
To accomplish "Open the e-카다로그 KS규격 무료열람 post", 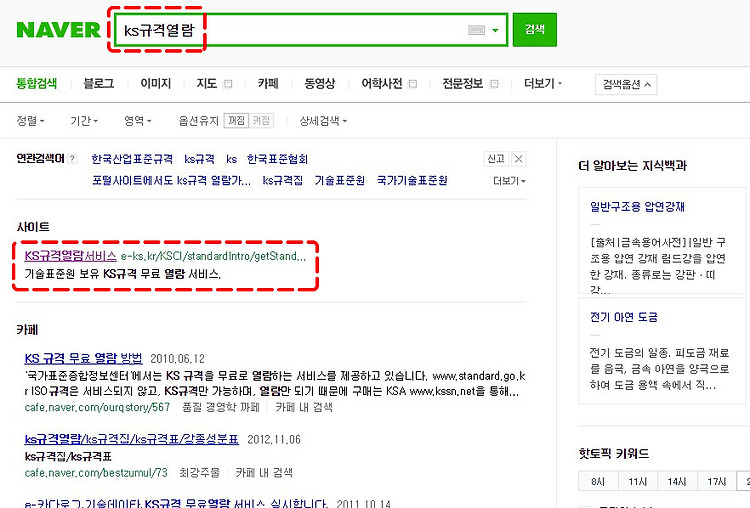I will (x=176, y=503).
